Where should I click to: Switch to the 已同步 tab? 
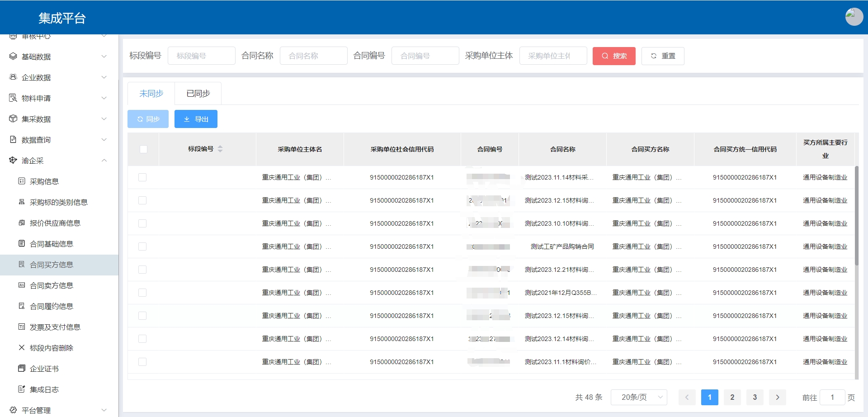click(198, 94)
